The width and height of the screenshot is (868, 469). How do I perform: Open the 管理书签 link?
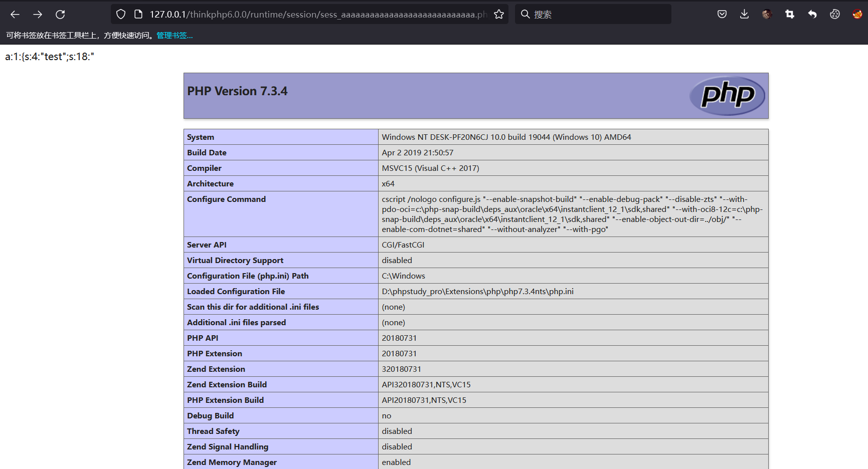[x=175, y=36]
